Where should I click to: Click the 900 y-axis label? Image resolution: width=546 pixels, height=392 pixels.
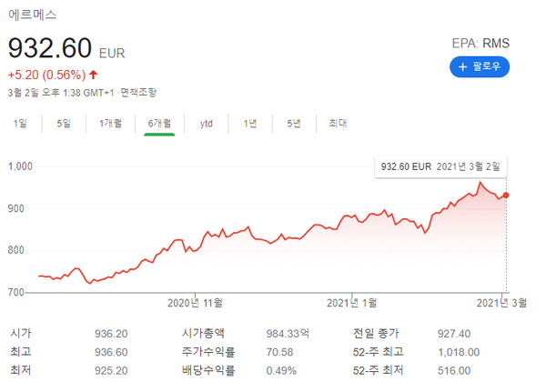click(x=16, y=208)
